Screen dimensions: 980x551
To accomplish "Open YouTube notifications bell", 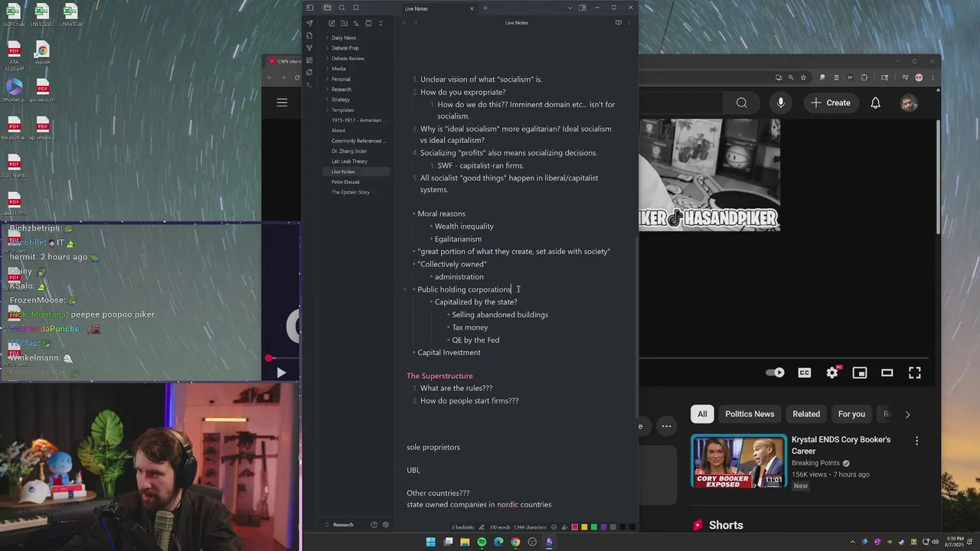I will (x=875, y=103).
